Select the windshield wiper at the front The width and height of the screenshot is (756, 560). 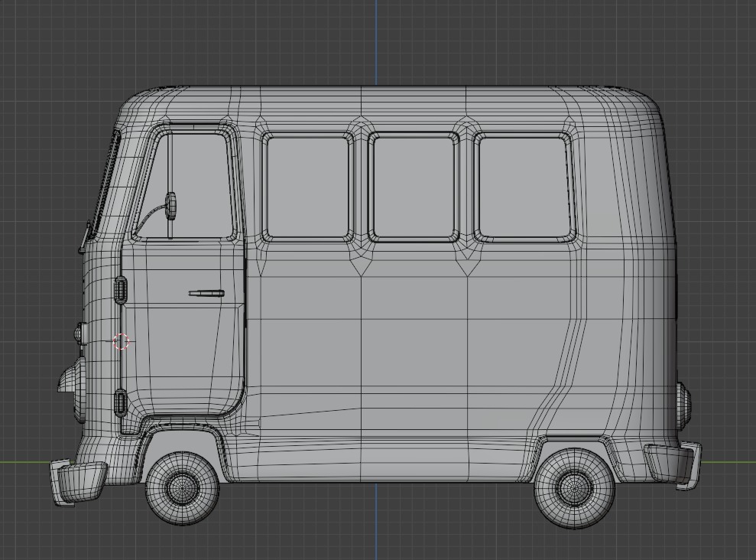(x=86, y=237)
